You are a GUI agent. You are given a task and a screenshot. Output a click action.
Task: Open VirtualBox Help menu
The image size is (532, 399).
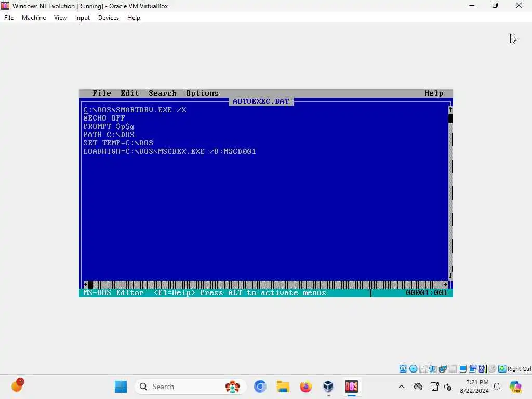(x=134, y=18)
